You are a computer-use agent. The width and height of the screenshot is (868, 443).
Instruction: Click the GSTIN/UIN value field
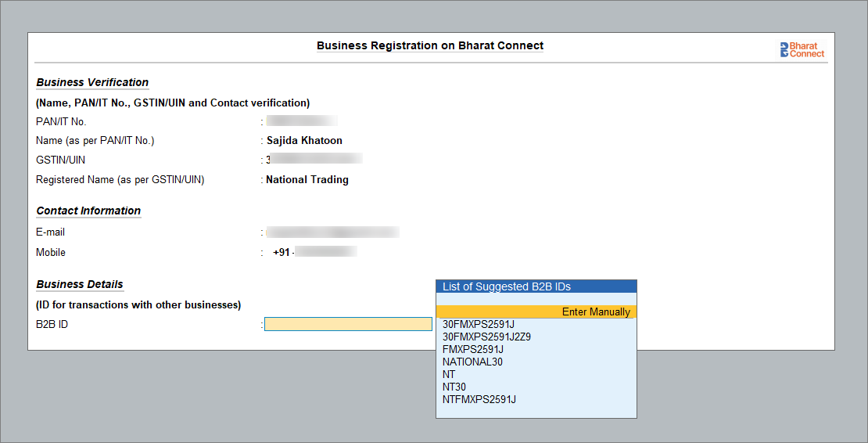point(314,160)
